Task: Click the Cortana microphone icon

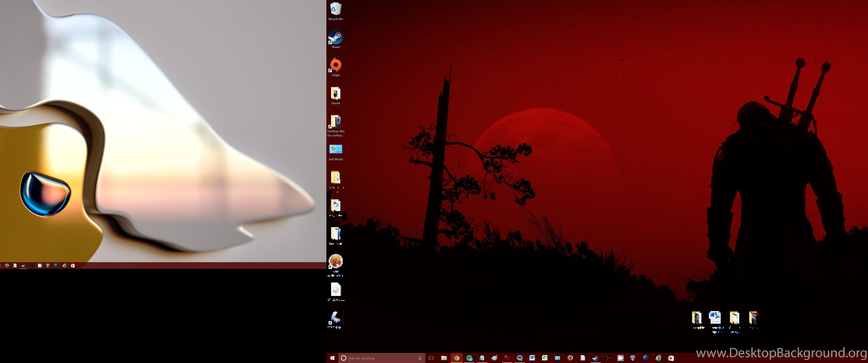Action: click(420, 358)
